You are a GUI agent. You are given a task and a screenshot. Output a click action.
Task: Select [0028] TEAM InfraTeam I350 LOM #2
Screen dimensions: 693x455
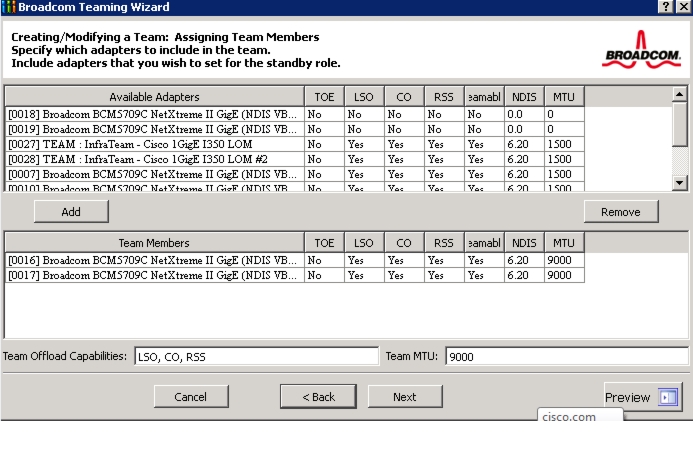295,159
